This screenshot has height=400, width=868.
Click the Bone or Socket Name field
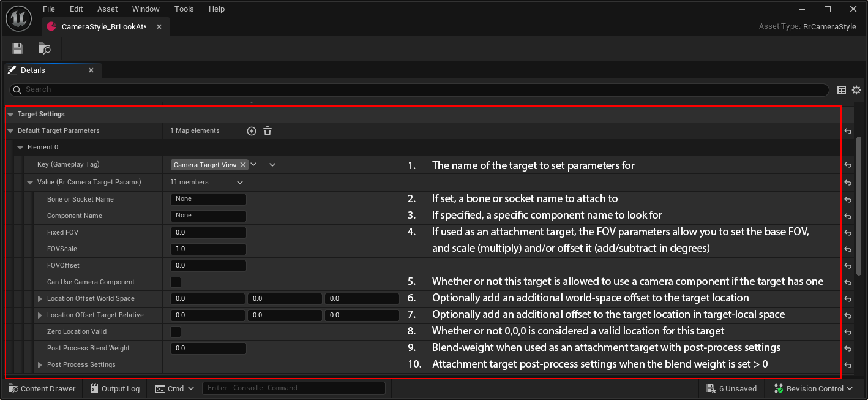pyautogui.click(x=208, y=200)
